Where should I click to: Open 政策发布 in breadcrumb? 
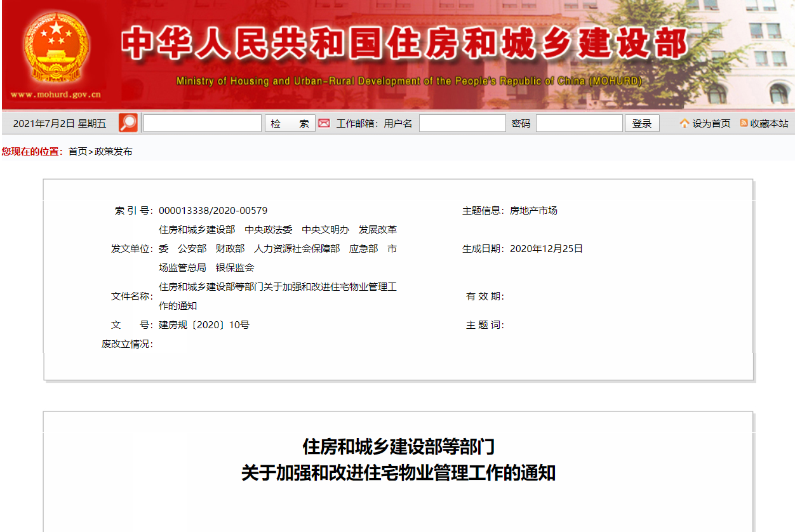[x=114, y=152]
